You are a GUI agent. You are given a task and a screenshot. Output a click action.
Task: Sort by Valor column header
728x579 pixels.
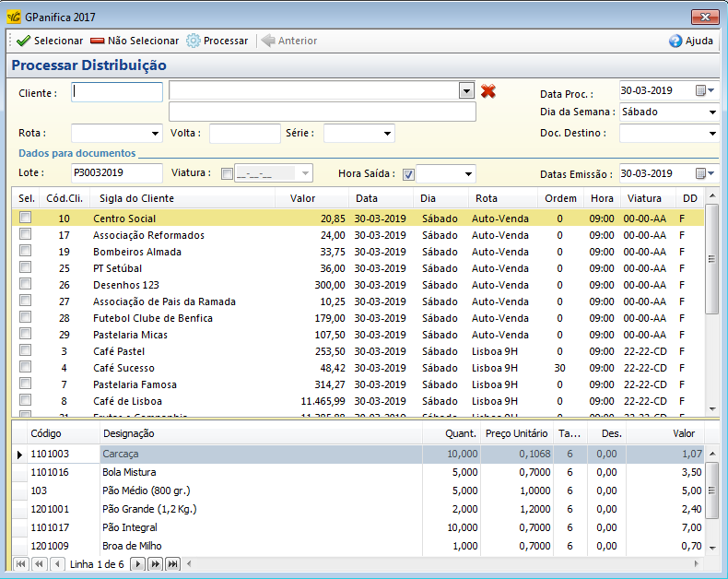point(302,198)
